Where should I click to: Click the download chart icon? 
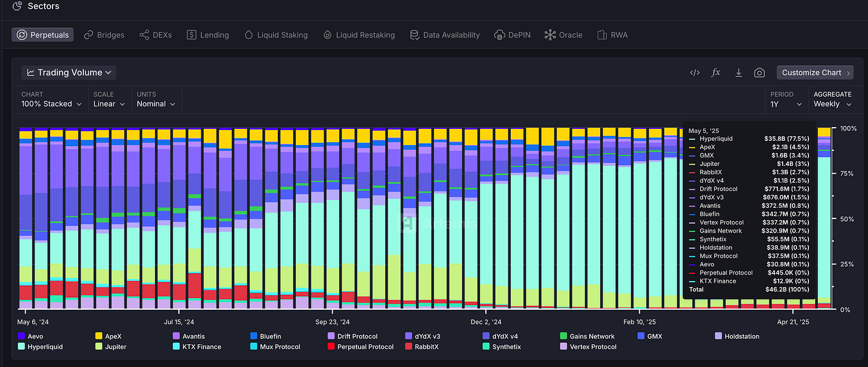pos(738,73)
